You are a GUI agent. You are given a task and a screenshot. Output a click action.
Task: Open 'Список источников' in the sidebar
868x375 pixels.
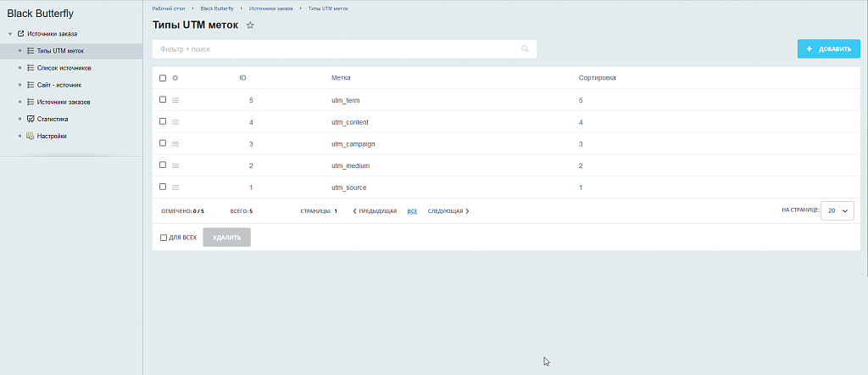[64, 68]
